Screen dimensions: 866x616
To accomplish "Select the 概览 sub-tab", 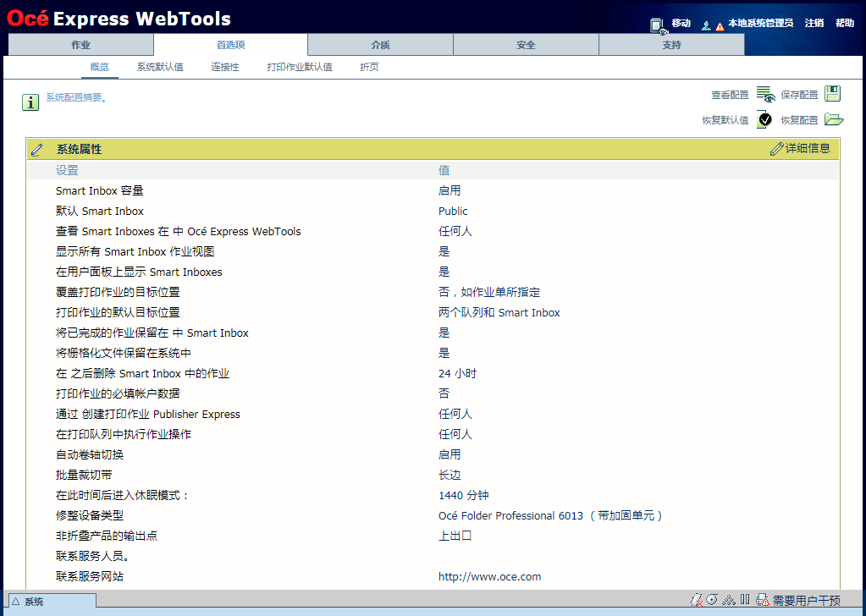I will coord(99,67).
